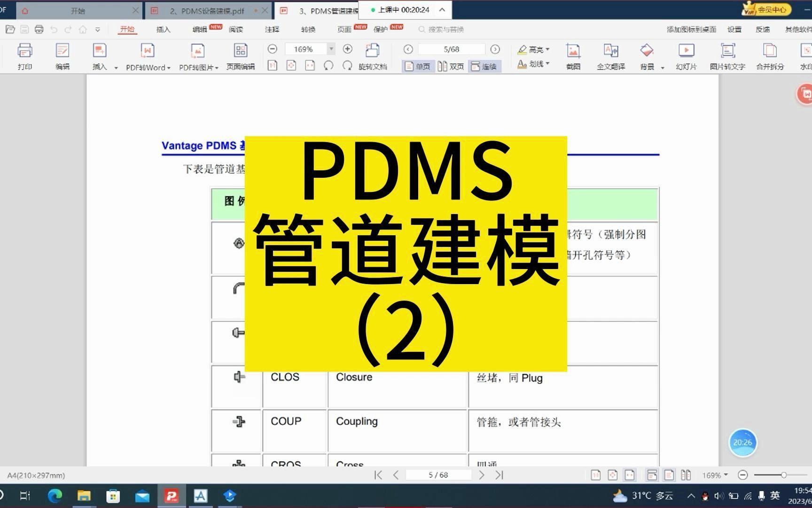
Task: Switch to the 插入 ribbon tab
Action: pyautogui.click(x=163, y=29)
